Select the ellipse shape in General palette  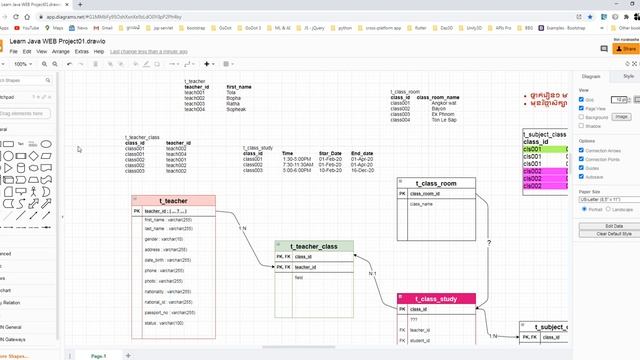coord(46,144)
